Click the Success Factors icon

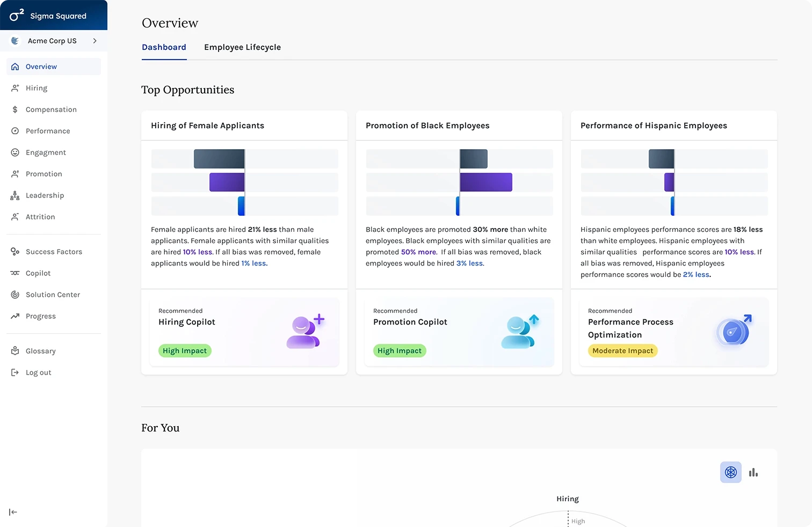click(15, 252)
